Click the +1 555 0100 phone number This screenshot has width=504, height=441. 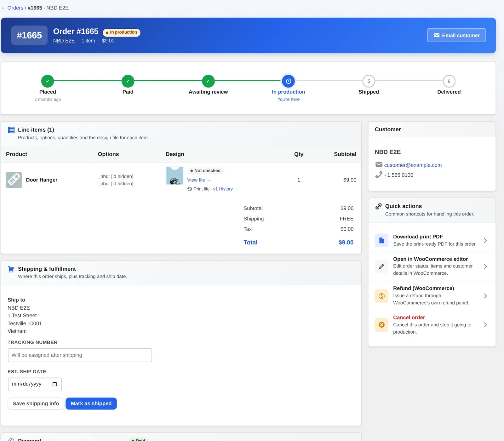(x=399, y=175)
